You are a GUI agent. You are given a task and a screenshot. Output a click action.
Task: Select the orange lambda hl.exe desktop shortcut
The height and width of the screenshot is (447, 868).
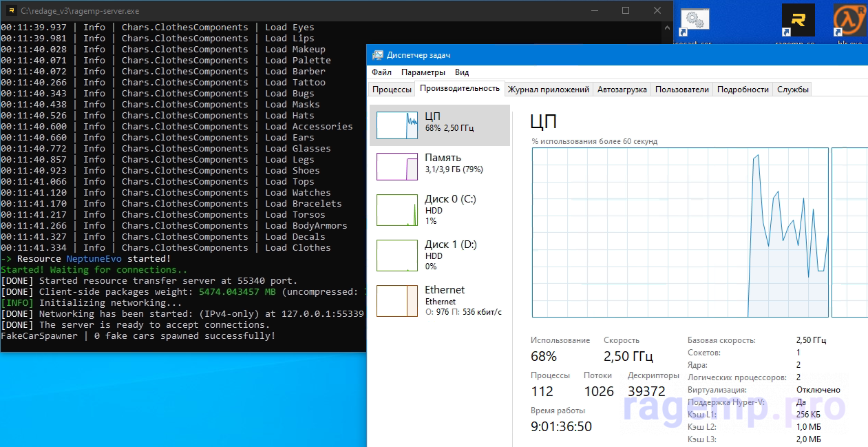pyautogui.click(x=850, y=21)
